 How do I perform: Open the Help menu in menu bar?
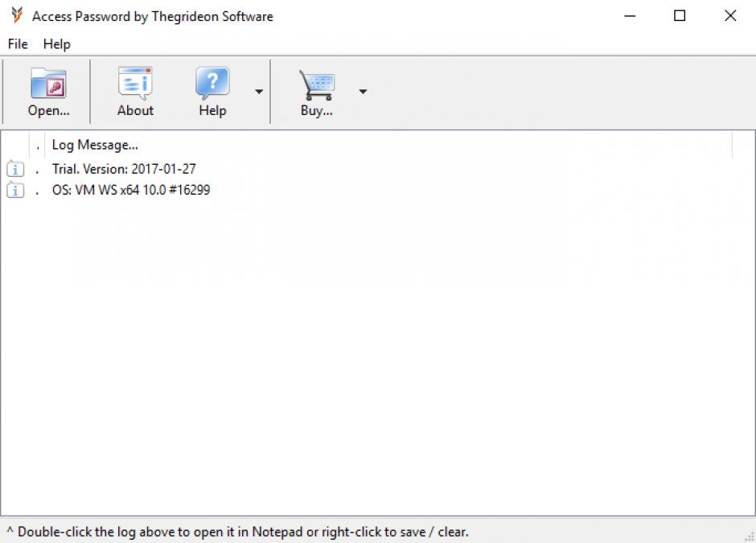click(57, 44)
